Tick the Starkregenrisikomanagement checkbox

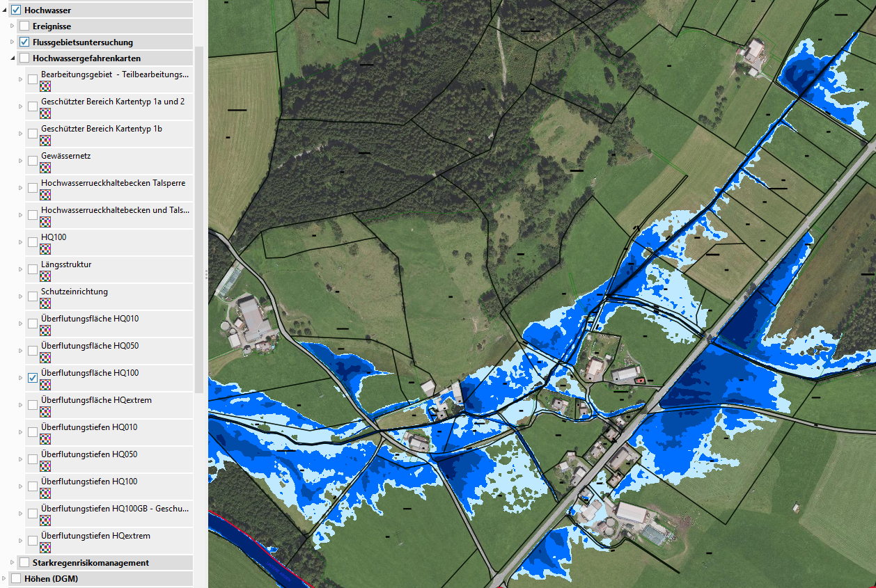pyautogui.click(x=24, y=562)
